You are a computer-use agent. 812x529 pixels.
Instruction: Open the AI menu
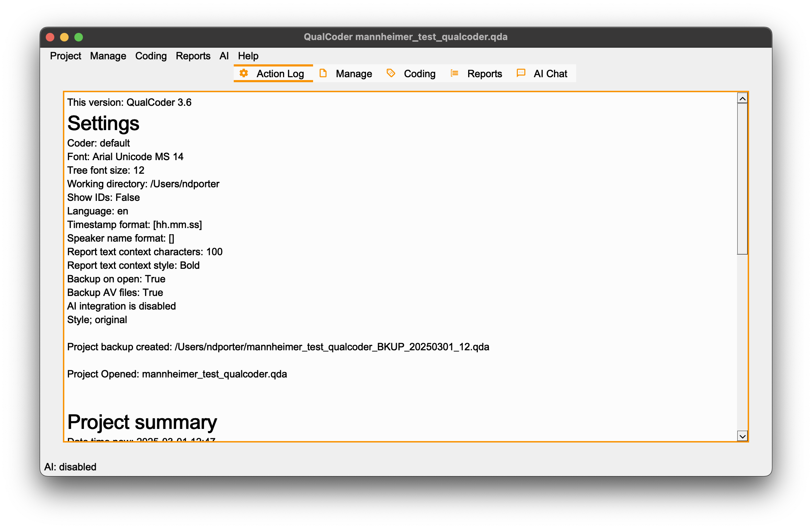[224, 56]
